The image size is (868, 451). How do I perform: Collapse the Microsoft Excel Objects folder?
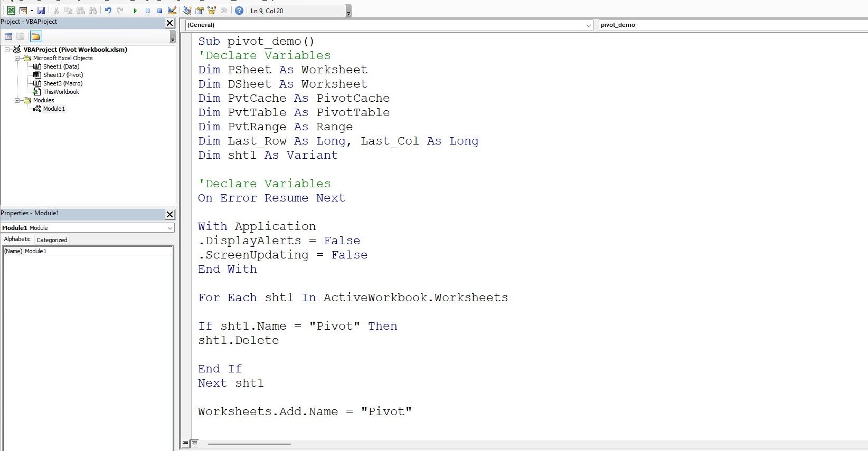17,58
